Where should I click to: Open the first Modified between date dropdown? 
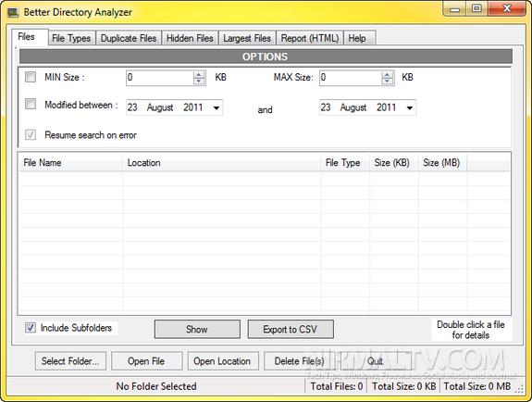tap(217, 107)
